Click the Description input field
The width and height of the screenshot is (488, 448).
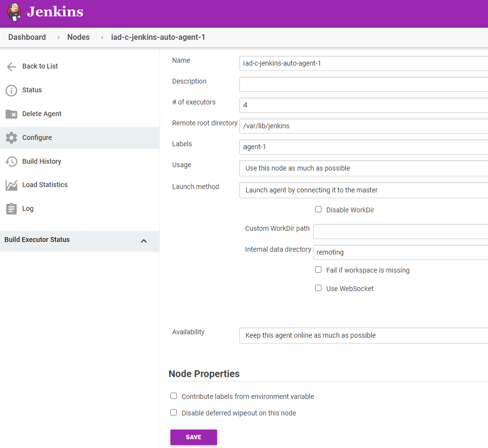coord(364,85)
